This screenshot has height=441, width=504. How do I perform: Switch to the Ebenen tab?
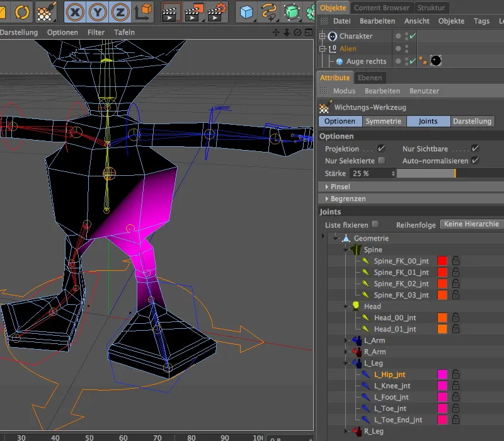click(x=370, y=77)
